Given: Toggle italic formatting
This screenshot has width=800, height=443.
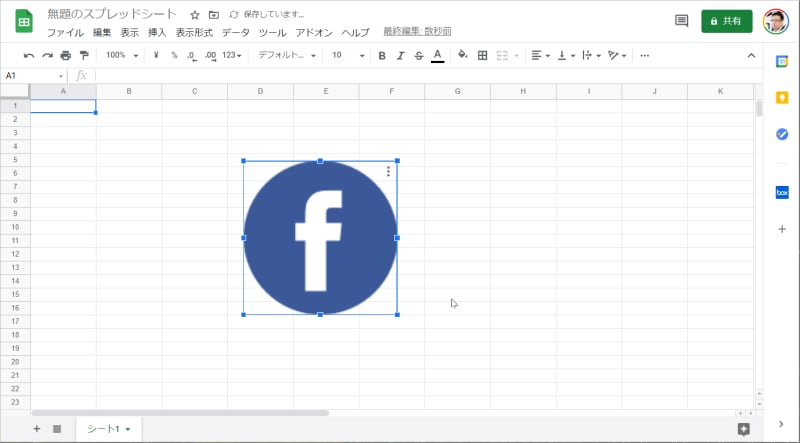Looking at the screenshot, I should (x=400, y=56).
